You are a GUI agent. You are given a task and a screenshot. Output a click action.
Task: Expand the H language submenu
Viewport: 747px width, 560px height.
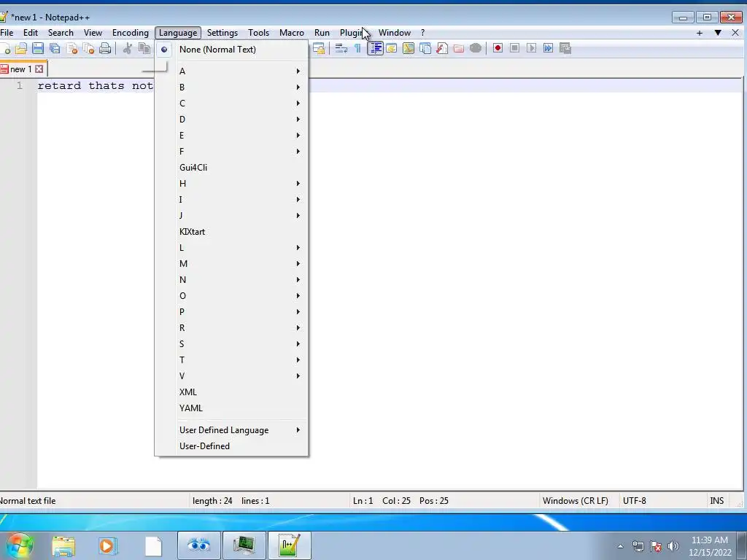click(231, 184)
